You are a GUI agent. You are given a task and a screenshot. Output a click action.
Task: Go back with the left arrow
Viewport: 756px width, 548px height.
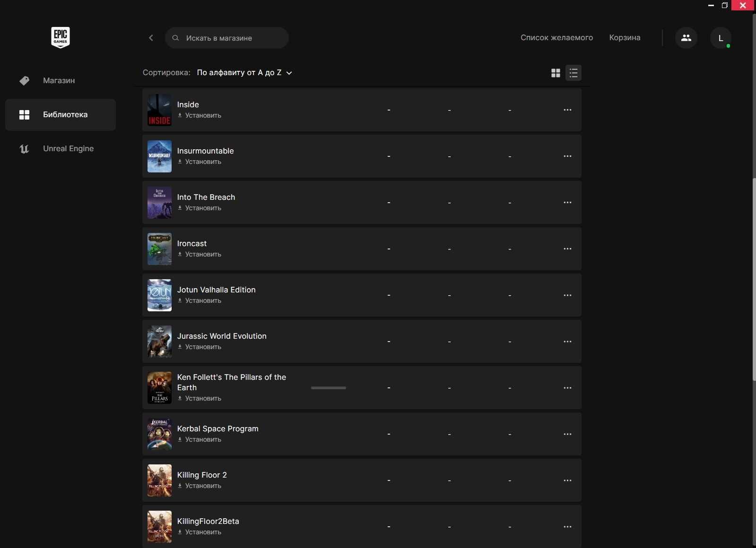[151, 38]
